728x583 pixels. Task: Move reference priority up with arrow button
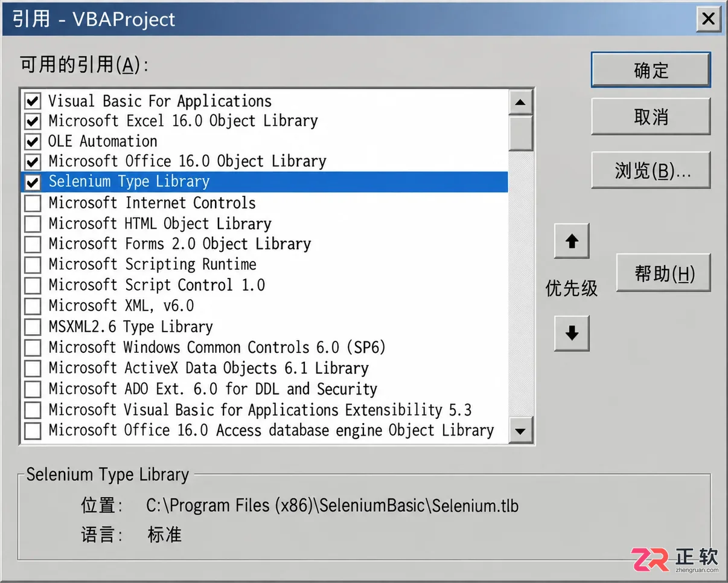click(572, 241)
